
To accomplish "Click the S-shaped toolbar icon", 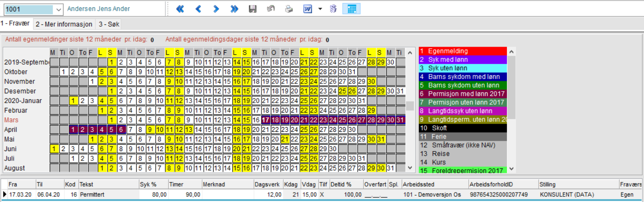I will click(333, 9).
